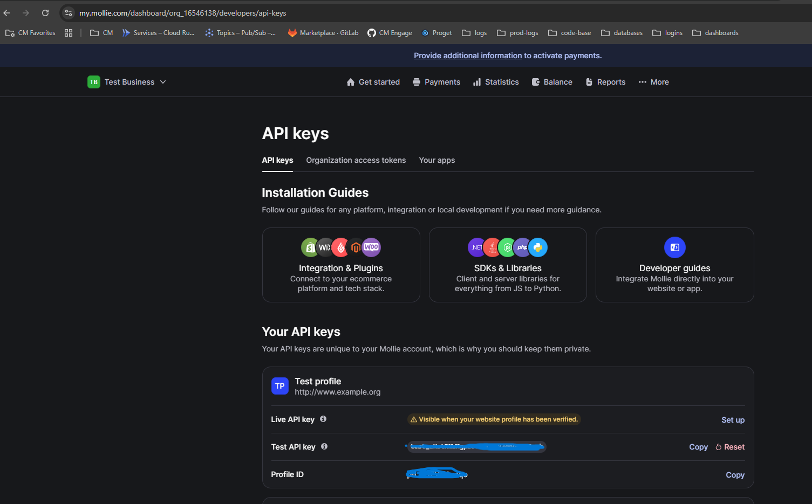The height and width of the screenshot is (504, 812).
Task: Open site information icon in address bar
Action: pos(69,13)
